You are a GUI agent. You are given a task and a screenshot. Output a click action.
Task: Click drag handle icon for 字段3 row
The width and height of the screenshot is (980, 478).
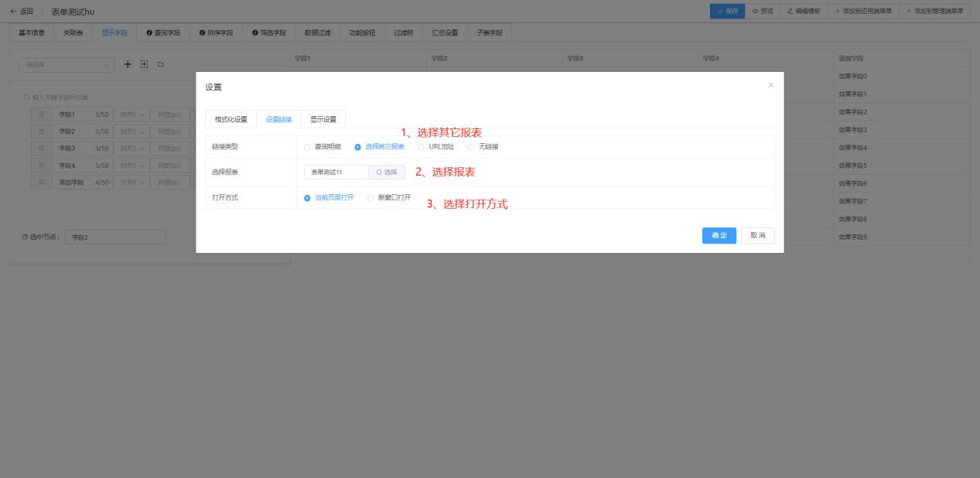42,148
